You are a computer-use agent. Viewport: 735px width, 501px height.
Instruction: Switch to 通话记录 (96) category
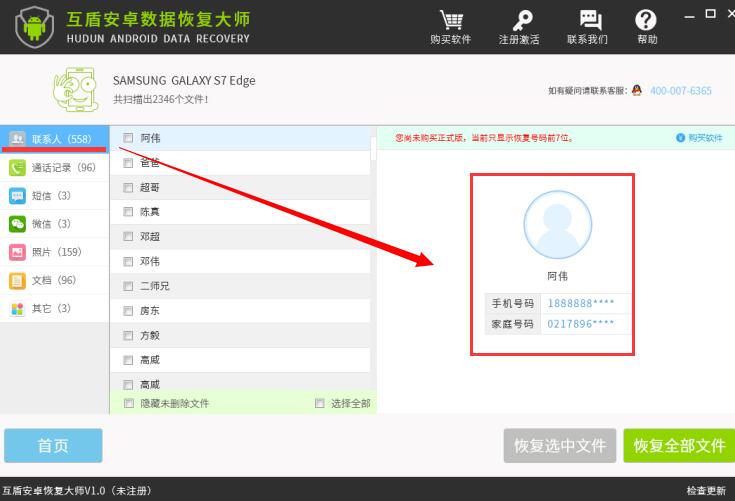54,167
